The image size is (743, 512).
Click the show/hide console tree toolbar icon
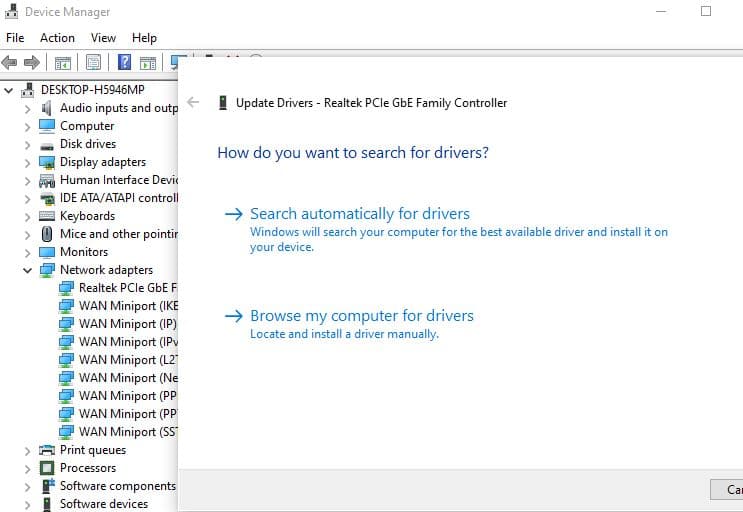click(63, 62)
